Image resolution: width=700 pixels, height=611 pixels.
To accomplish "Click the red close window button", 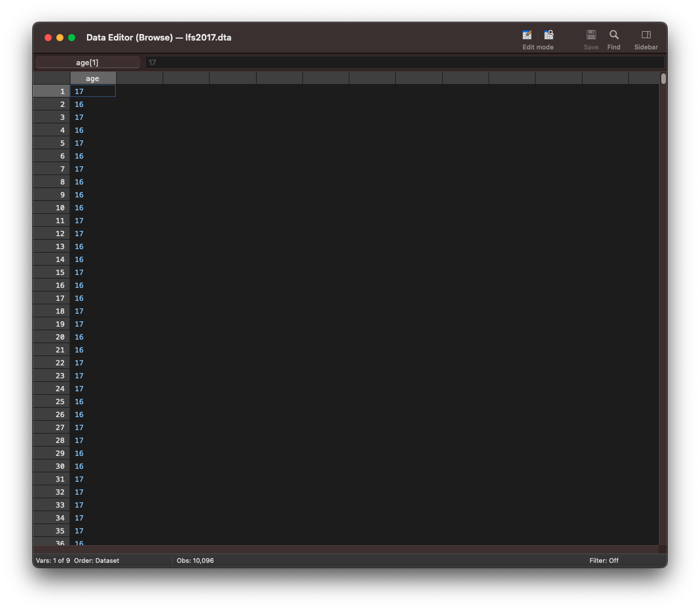I will coord(48,38).
